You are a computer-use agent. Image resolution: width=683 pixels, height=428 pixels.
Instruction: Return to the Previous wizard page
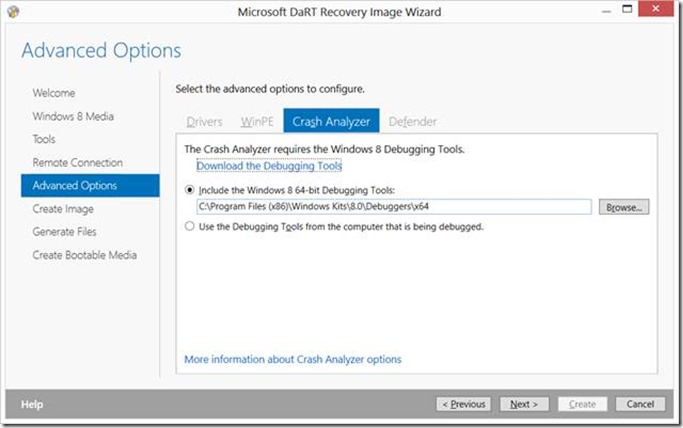[463, 404]
